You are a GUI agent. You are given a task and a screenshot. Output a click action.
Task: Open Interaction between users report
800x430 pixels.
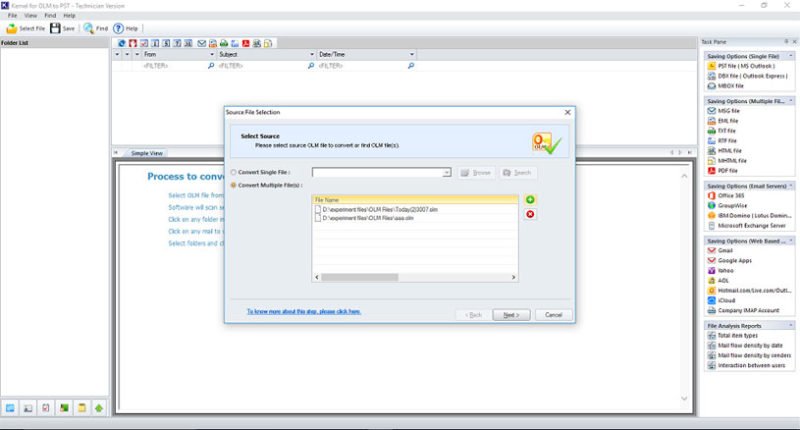pos(746,365)
